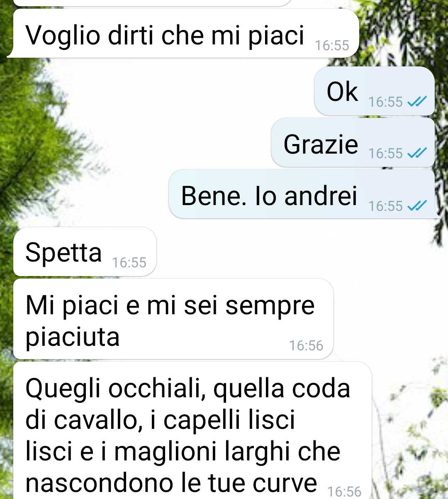Tap the 16:56 timestamp after 'le tue curve'
The image size is (448, 499).
pyautogui.click(x=344, y=492)
